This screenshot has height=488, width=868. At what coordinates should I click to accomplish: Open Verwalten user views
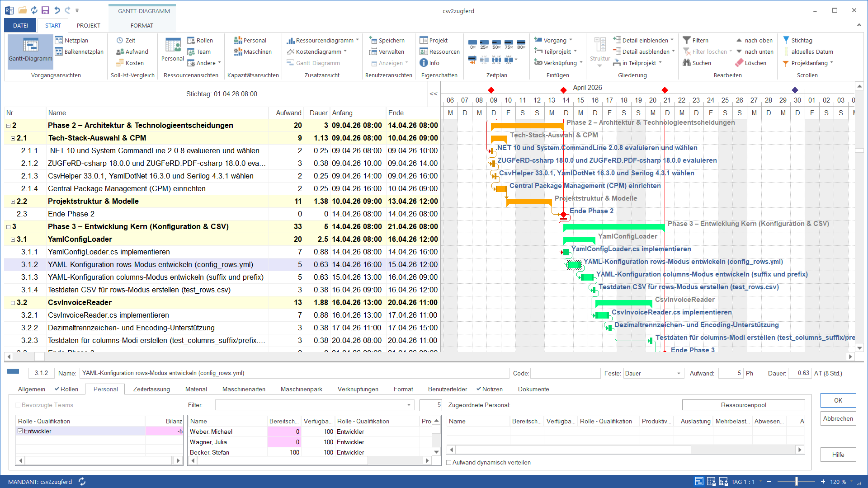[387, 52]
